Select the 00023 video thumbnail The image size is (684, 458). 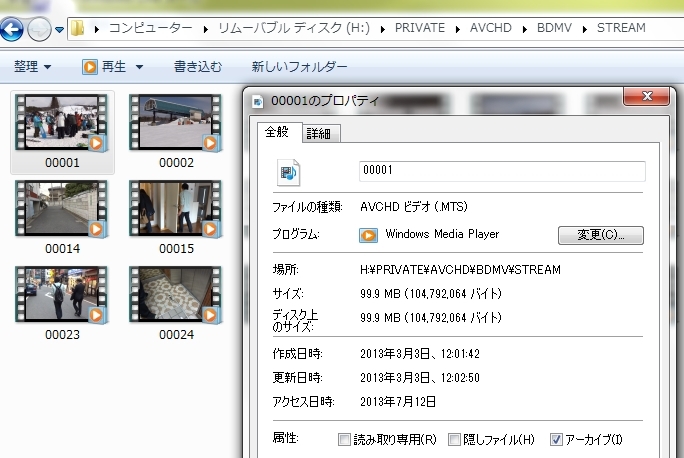point(62,295)
